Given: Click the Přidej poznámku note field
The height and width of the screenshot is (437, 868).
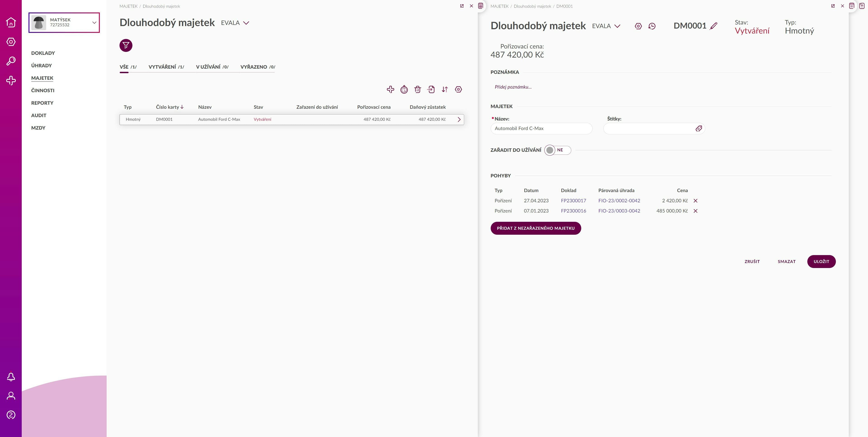Looking at the screenshot, I should click(513, 87).
